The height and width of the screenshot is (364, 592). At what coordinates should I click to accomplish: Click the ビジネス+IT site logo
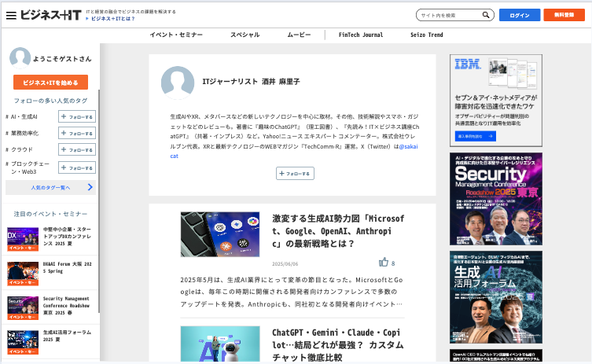click(51, 15)
